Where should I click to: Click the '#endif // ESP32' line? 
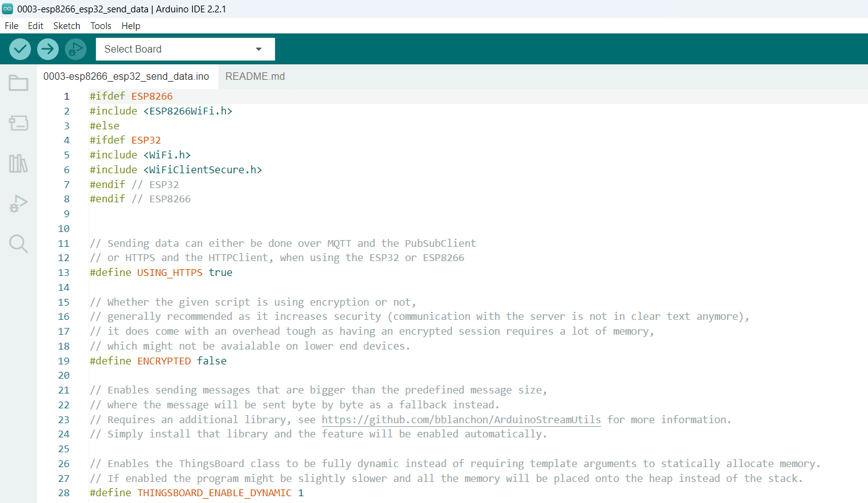(x=134, y=184)
